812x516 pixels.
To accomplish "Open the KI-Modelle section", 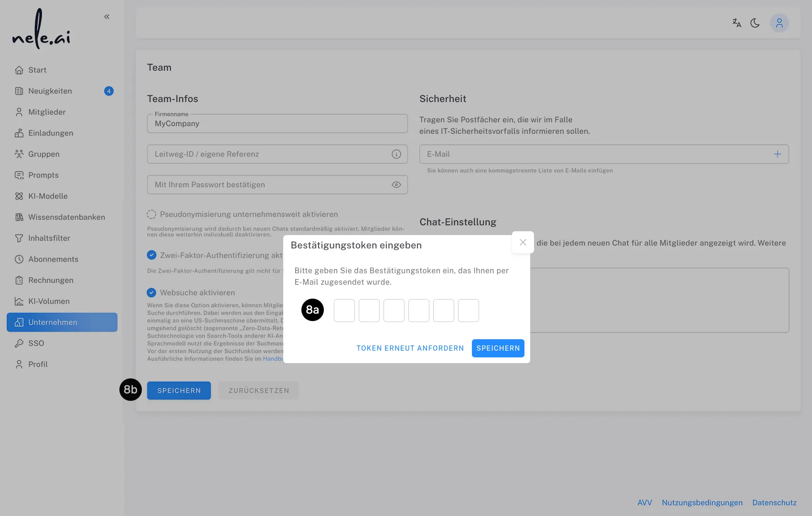I will (x=47, y=196).
